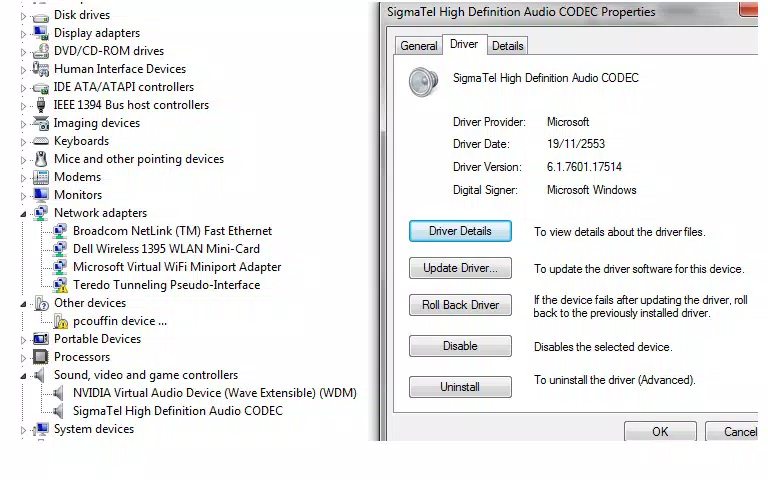The height and width of the screenshot is (480, 768).
Task: Click the Human Interface Devices icon
Action: (x=41, y=69)
